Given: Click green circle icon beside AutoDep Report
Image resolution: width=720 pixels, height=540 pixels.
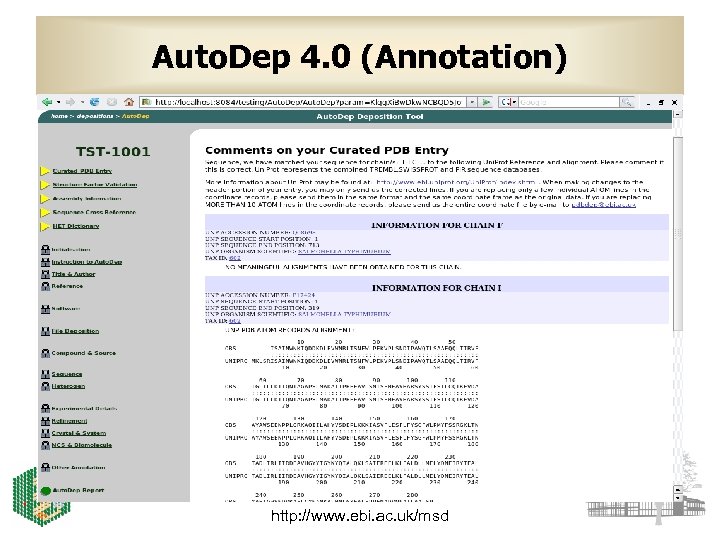Looking at the screenshot, I should click(x=45, y=490).
